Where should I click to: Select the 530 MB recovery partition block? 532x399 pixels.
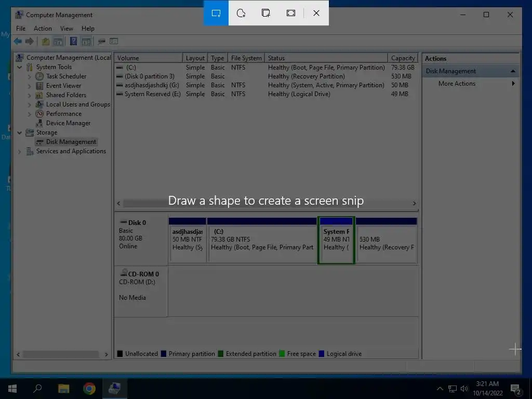(387, 241)
